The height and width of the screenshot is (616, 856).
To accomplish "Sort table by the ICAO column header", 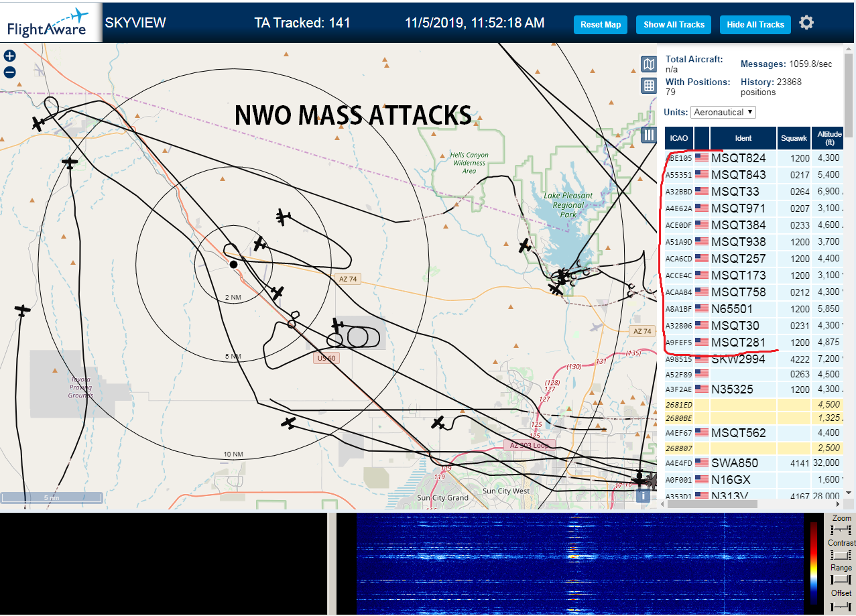I will point(679,138).
